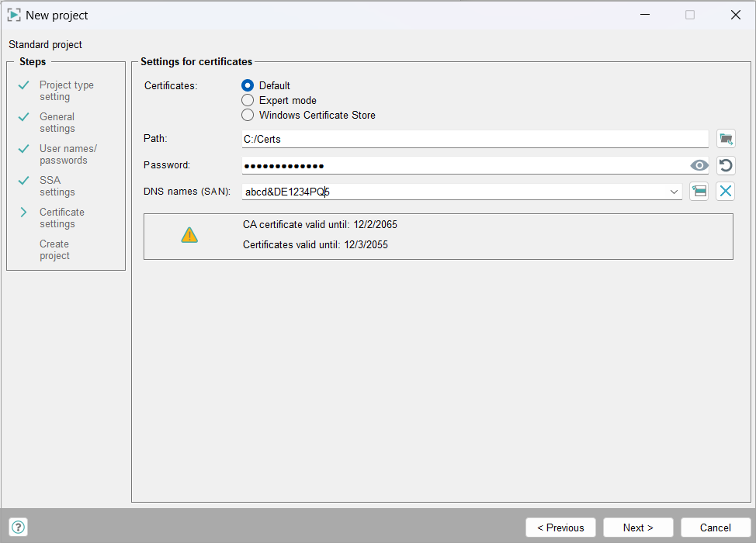The height and width of the screenshot is (543, 756).
Task: Open the General settings step
Action: coord(57,123)
